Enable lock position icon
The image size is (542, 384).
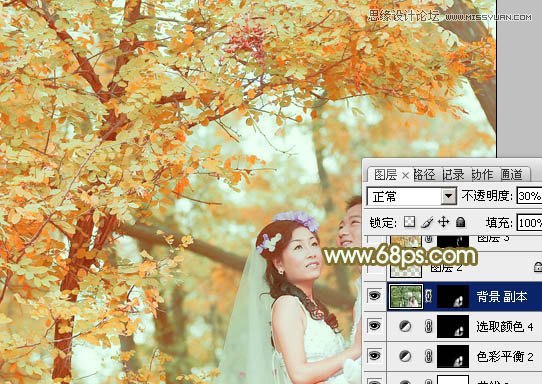tap(443, 222)
